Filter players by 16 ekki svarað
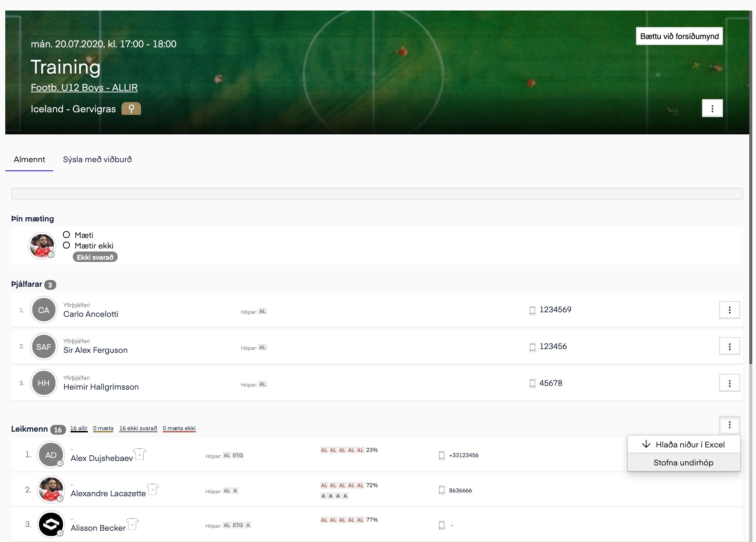The height and width of the screenshot is (542, 756). click(138, 428)
